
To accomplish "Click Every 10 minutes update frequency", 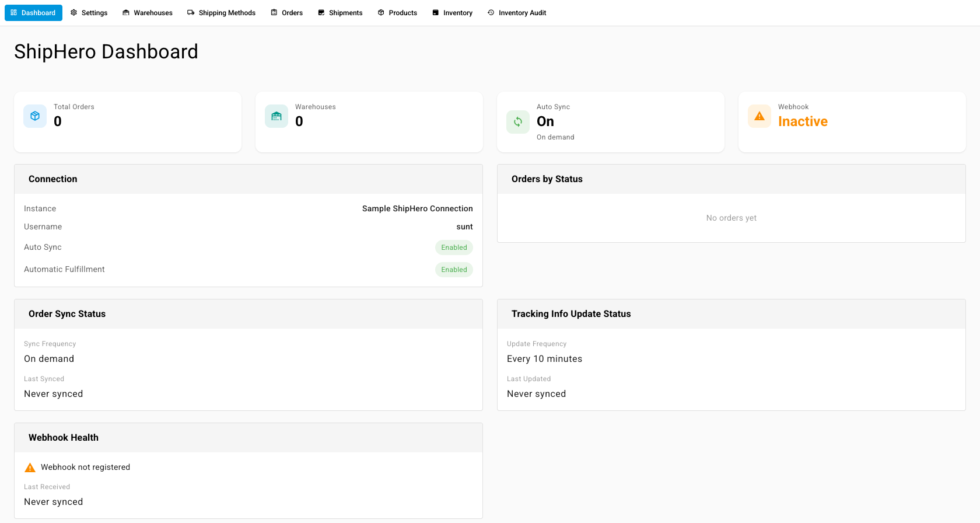I will point(544,359).
